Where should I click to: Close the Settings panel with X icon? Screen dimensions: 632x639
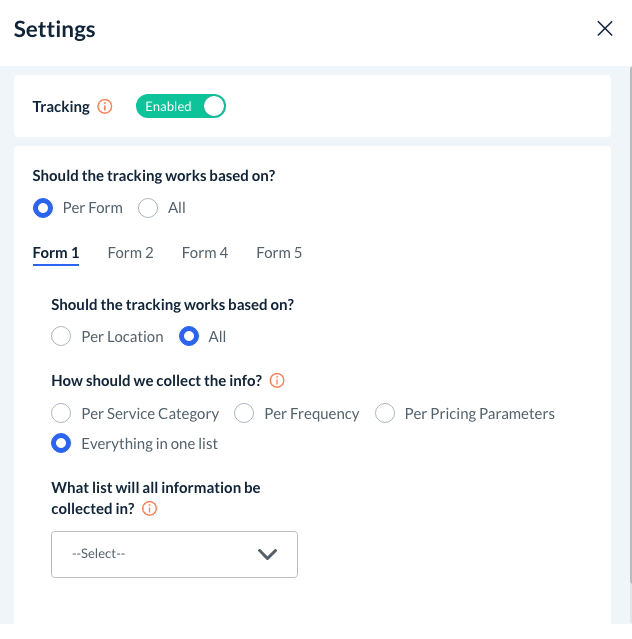(x=604, y=29)
